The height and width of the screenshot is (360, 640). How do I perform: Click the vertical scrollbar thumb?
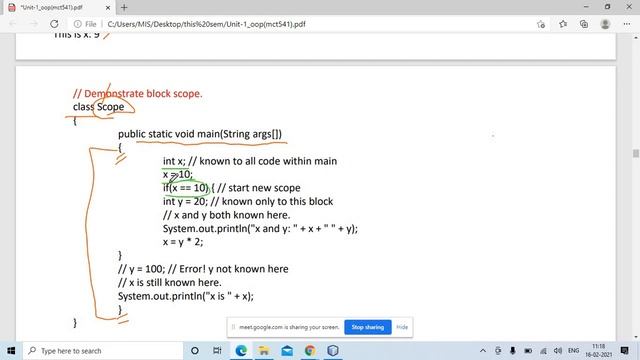[636, 153]
